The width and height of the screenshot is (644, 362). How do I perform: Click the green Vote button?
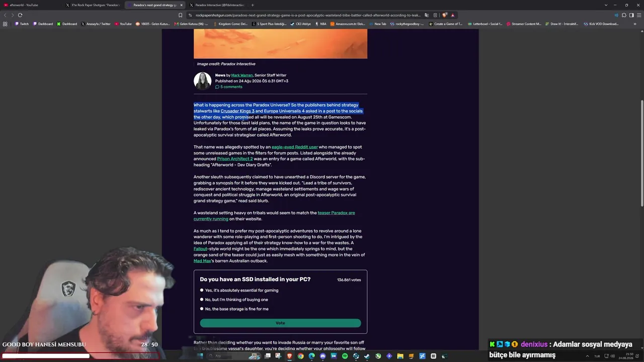[x=280, y=323]
